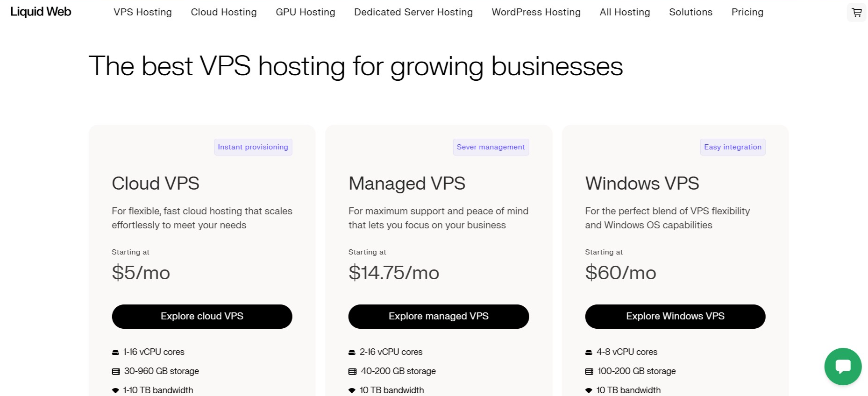
Task: Click the 2-16 vCPU cores text
Action: 391,352
